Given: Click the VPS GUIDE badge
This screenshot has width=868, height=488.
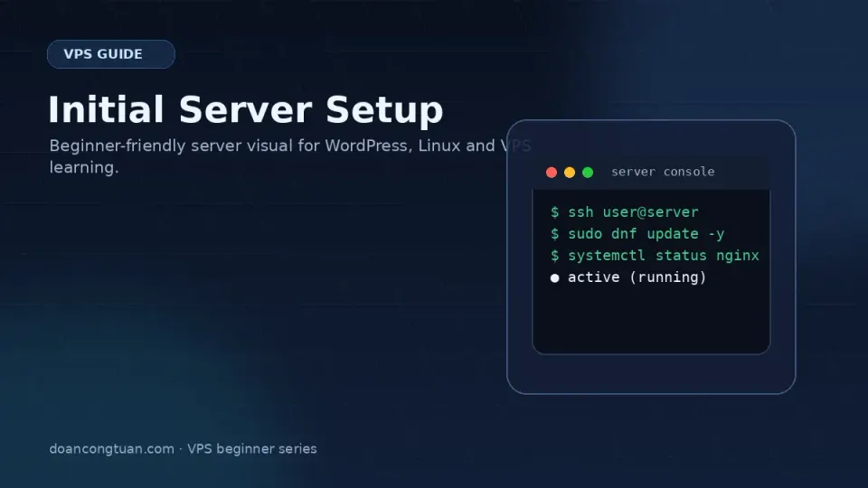Looking at the screenshot, I should [111, 54].
